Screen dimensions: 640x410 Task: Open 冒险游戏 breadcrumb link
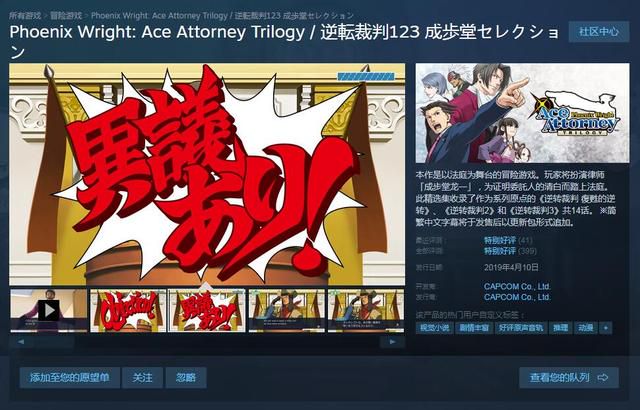66,16
